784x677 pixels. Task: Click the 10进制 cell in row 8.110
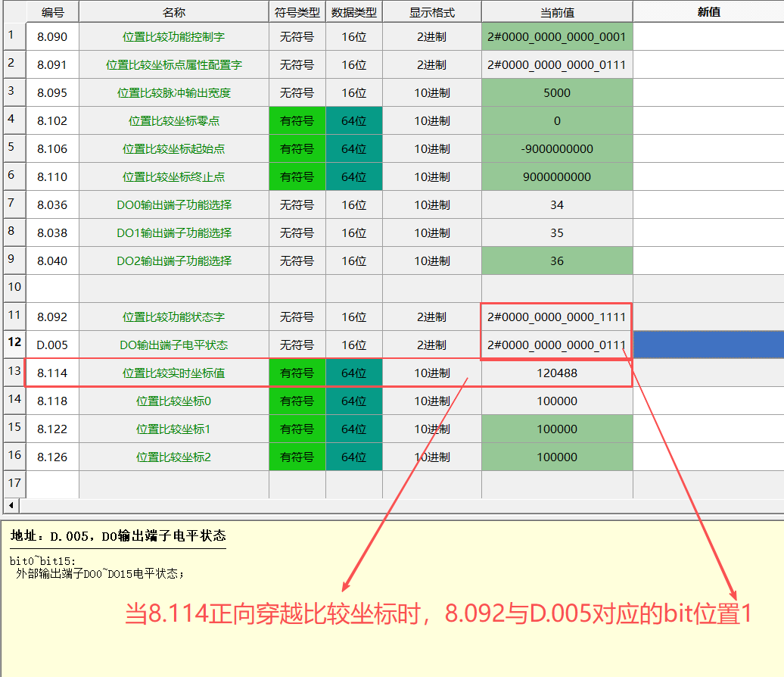(x=432, y=176)
